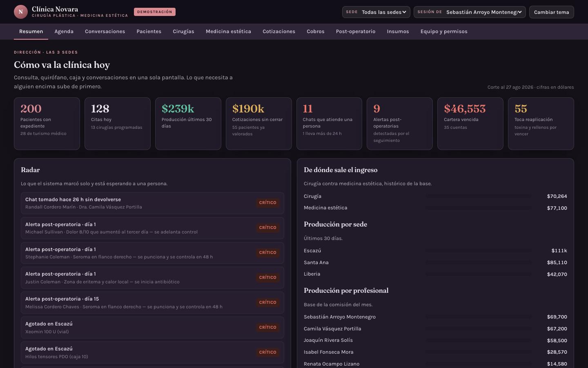
Task: Open the Cirugías tab
Action: tap(183, 31)
